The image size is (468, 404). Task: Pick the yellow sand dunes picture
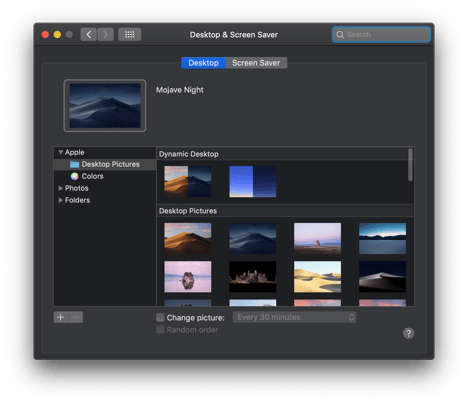pyautogui.click(x=317, y=277)
